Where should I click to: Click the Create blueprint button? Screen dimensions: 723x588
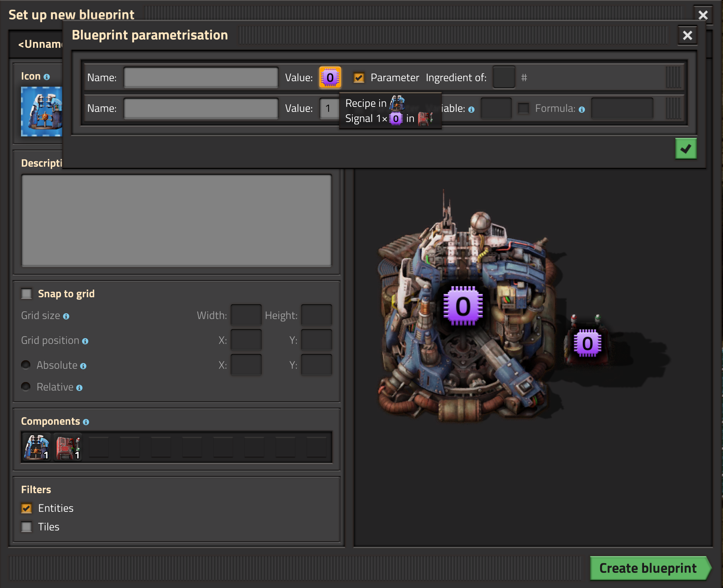650,568
